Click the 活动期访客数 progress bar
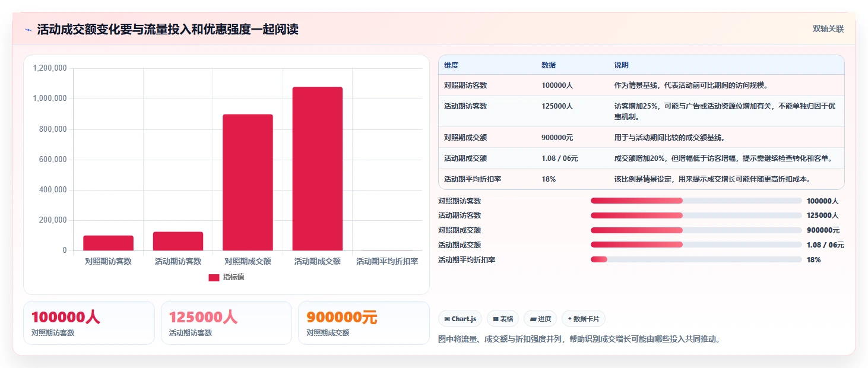Screen dimensions: 868x368 696,215
